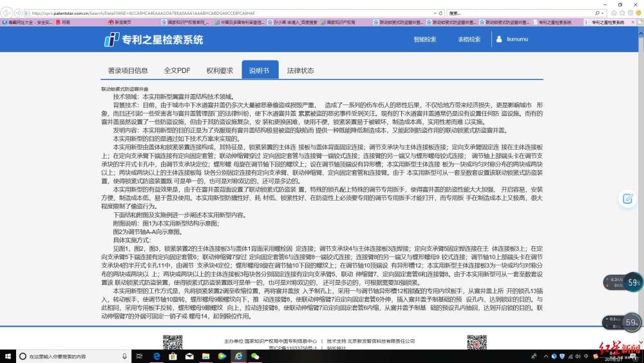Open the search provider dropdown arrow

[x=602, y=13]
